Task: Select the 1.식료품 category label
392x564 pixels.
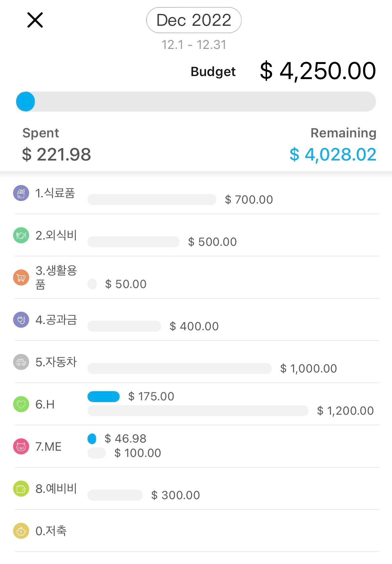Action: point(55,193)
